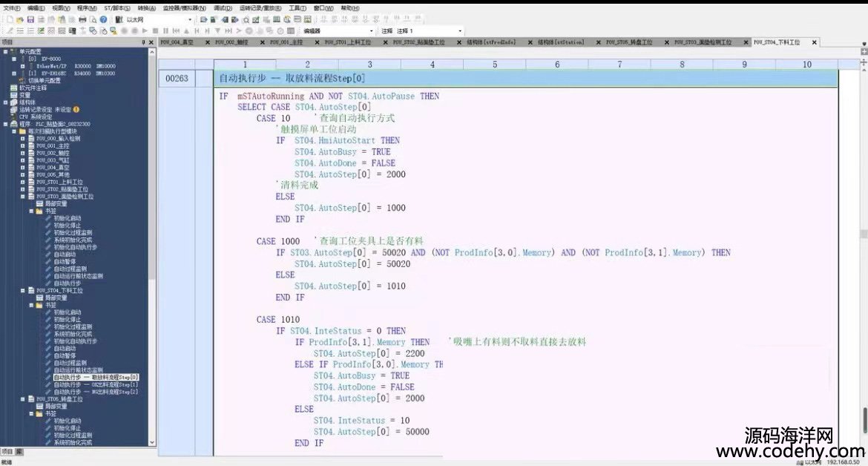
Task: Click the Print icon in toolbar
Action: [82, 19]
